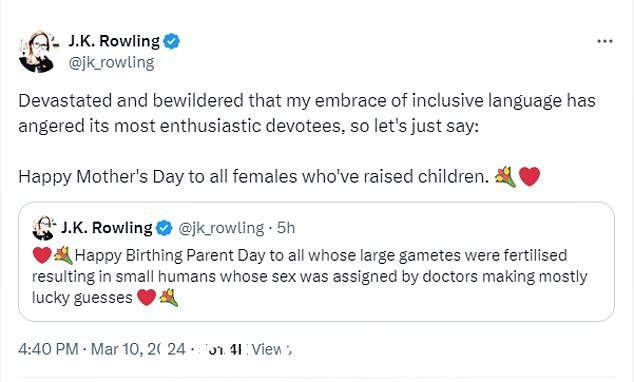Click the @jk_rowling handle in quoted tweet
This screenshot has height=382, width=634.
[x=221, y=228]
